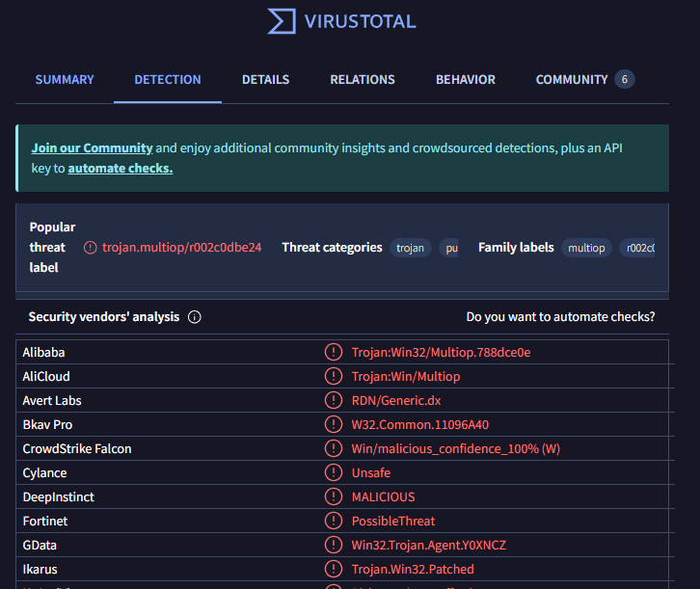Click the VirusTotal sigma logo icon
The height and width of the screenshot is (589, 700).
pos(282,21)
